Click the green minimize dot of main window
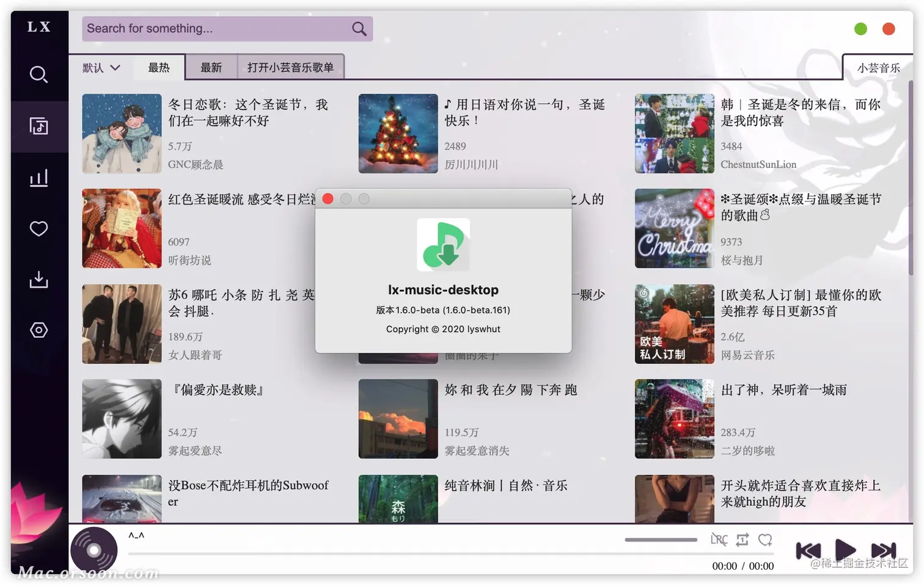924x585 pixels. pyautogui.click(x=860, y=29)
